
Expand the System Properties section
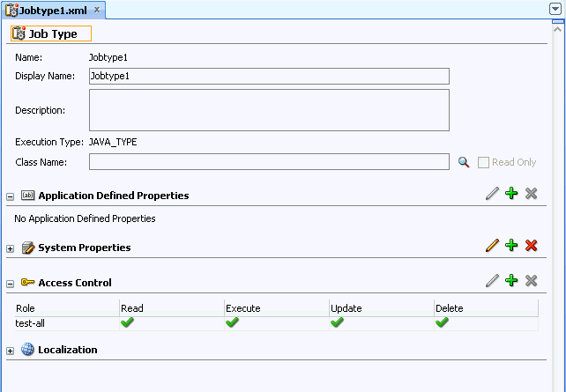[x=10, y=248]
